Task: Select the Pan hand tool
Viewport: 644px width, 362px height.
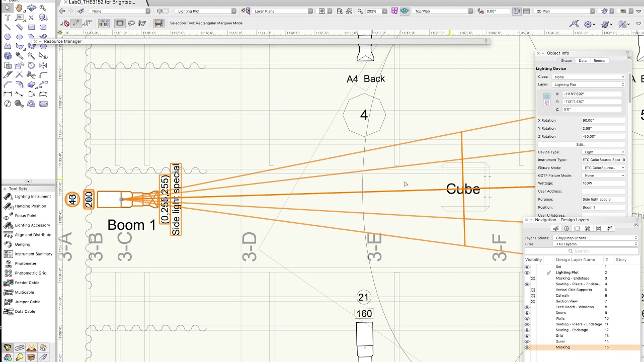Action: pyautogui.click(x=19, y=8)
